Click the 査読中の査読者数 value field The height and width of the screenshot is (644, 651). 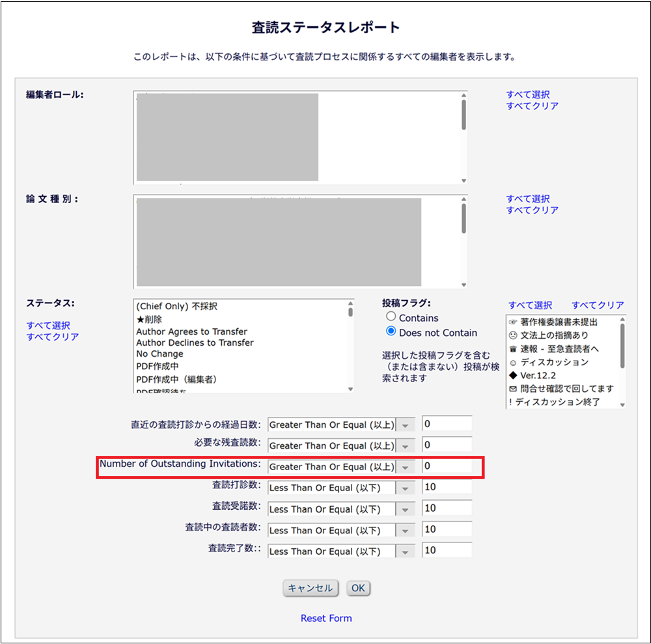pos(447,529)
